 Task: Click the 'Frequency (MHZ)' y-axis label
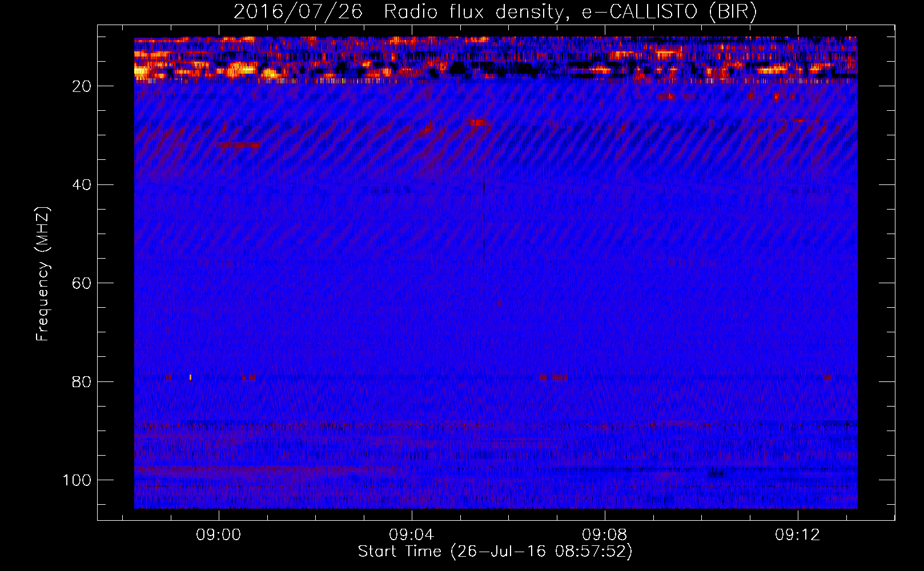[43, 274]
